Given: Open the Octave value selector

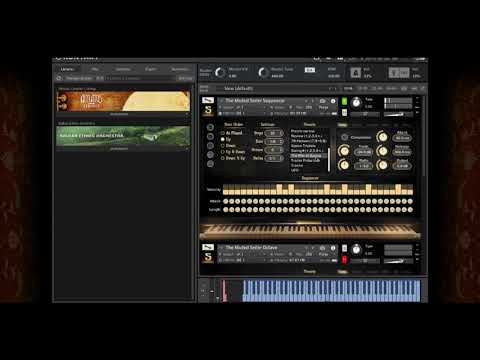Looking at the screenshot, I should (x=274, y=150).
